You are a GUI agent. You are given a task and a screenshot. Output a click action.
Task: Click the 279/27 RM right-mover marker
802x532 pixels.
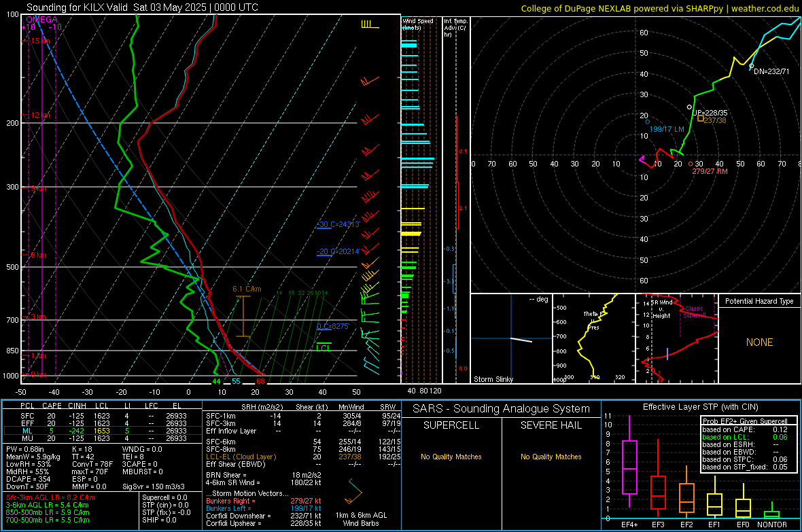point(691,164)
